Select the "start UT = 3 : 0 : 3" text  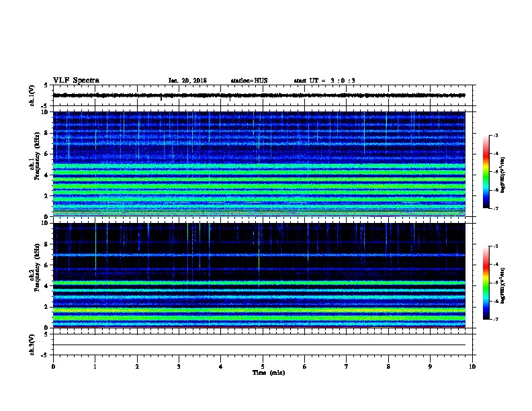tap(324, 81)
